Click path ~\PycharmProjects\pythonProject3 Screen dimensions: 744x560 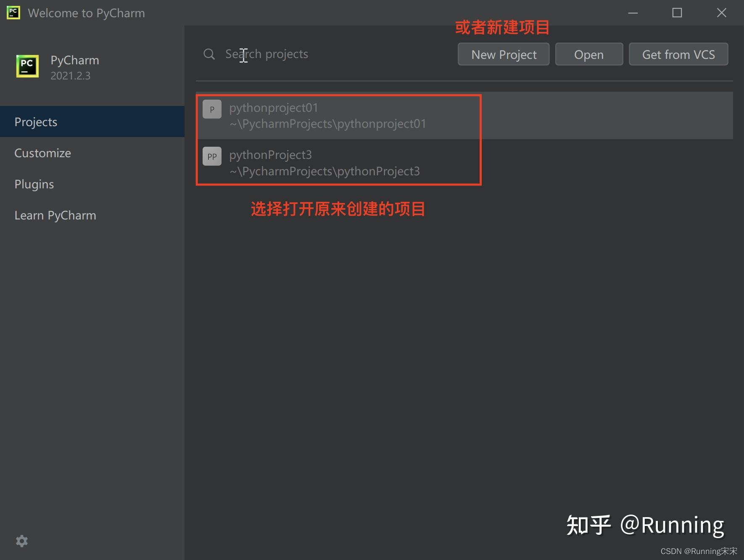pyautogui.click(x=325, y=171)
